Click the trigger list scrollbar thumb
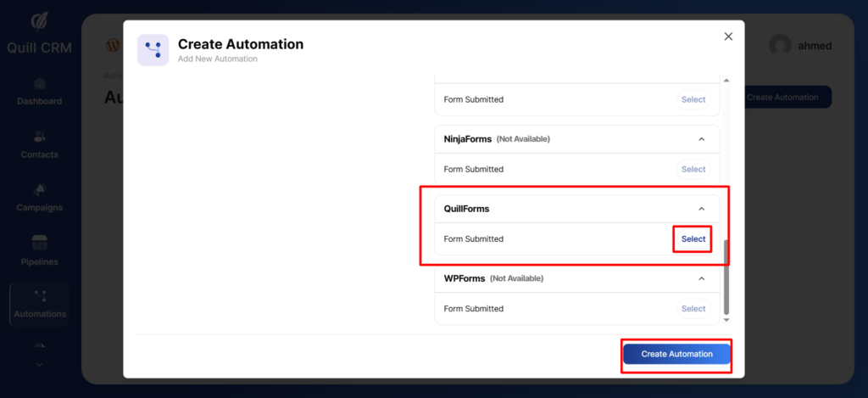Viewport: 868px width, 398px height. (x=726, y=276)
